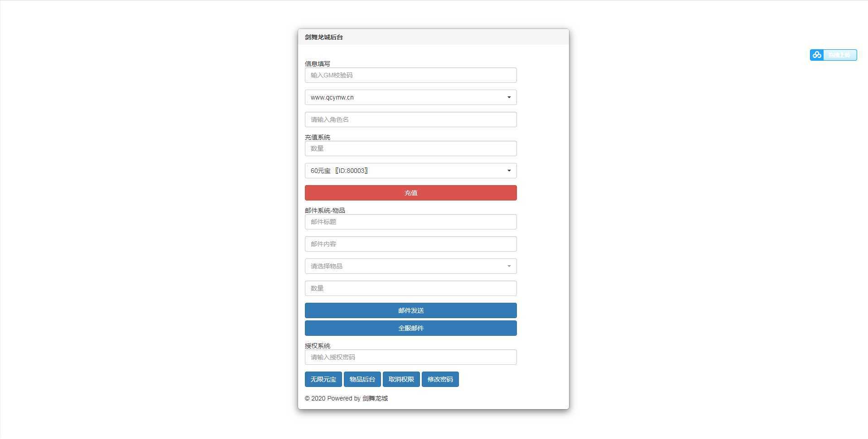Click the 邮件标题 input field

coord(410,222)
